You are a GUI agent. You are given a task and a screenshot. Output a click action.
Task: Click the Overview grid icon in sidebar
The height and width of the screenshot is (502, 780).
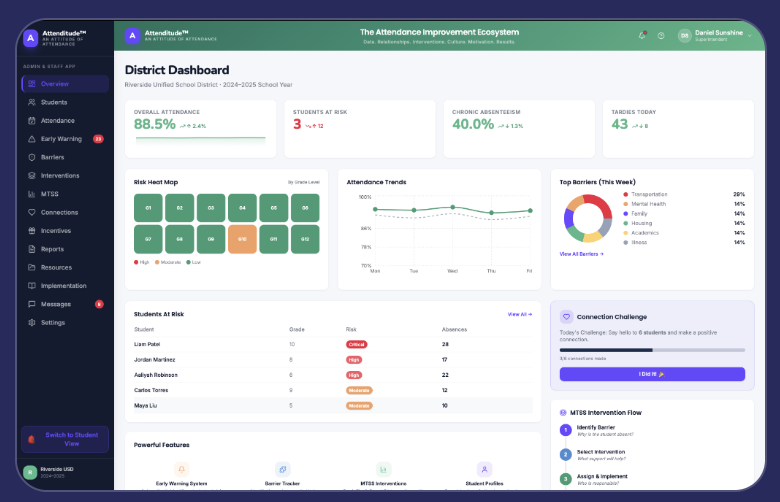click(x=32, y=84)
